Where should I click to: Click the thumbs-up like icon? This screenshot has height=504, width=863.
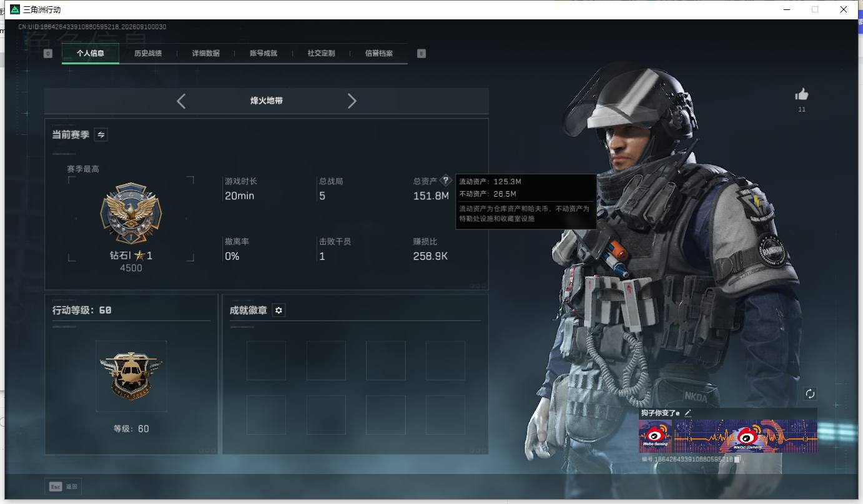802,94
